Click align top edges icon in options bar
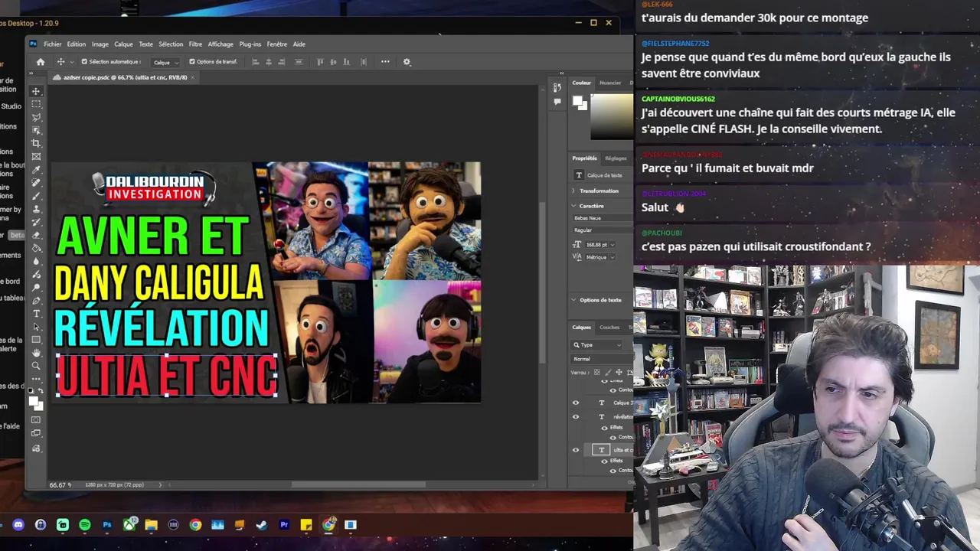The height and width of the screenshot is (551, 980). 320,62
